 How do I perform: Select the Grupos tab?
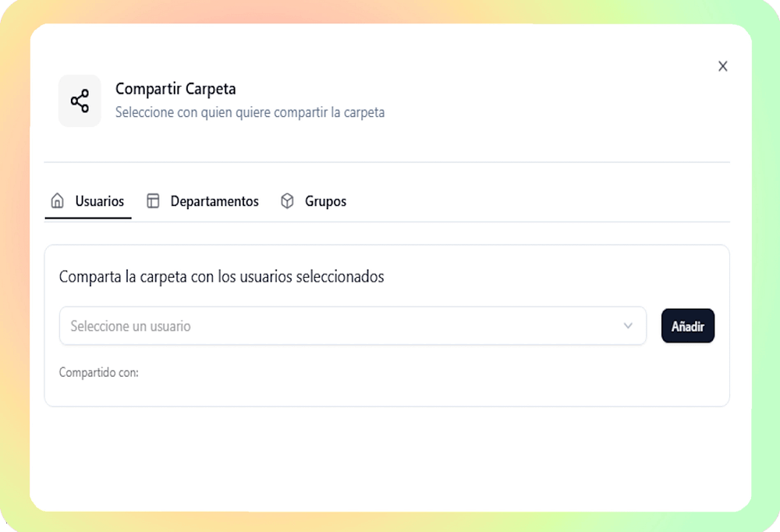point(325,201)
